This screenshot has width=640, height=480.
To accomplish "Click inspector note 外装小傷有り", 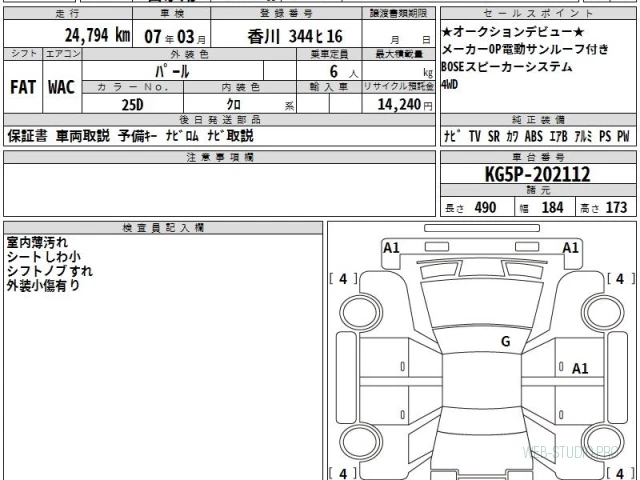I will 43,285.
